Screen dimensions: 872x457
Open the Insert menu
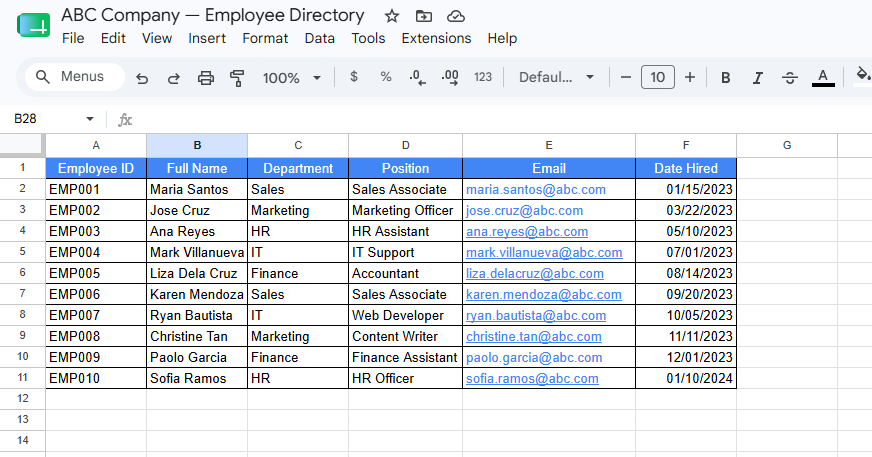[x=207, y=38]
